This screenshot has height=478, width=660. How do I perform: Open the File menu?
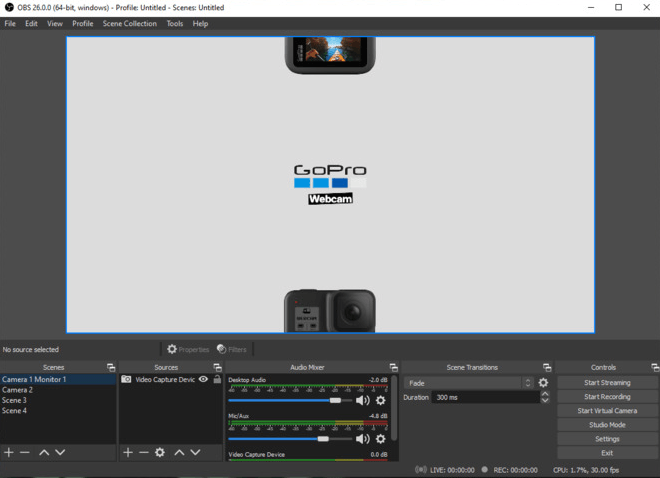coord(10,24)
